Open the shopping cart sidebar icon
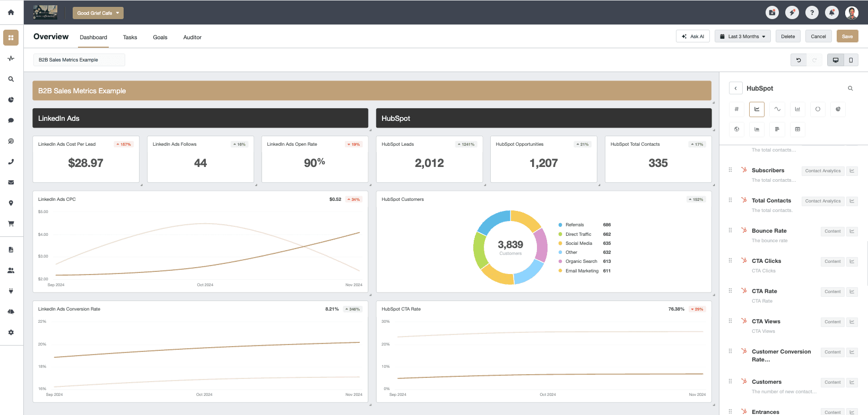Viewport: 868px width, 415px height. tap(11, 224)
